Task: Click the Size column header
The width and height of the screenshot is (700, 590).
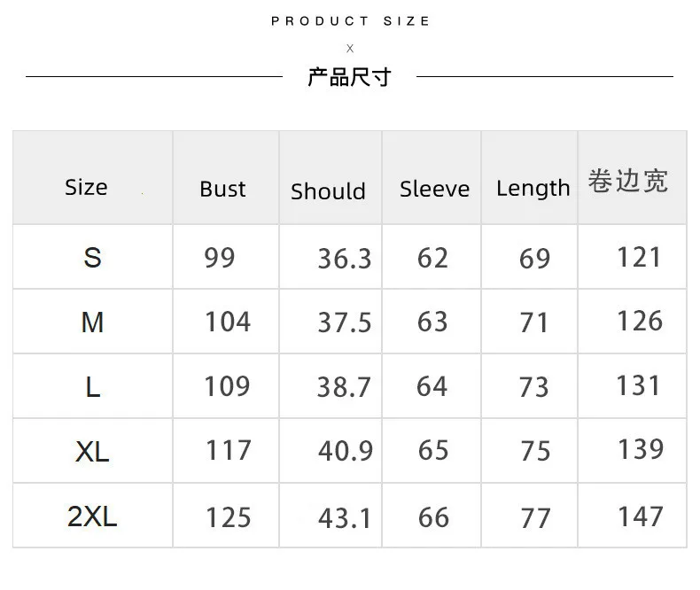Action: [86, 188]
